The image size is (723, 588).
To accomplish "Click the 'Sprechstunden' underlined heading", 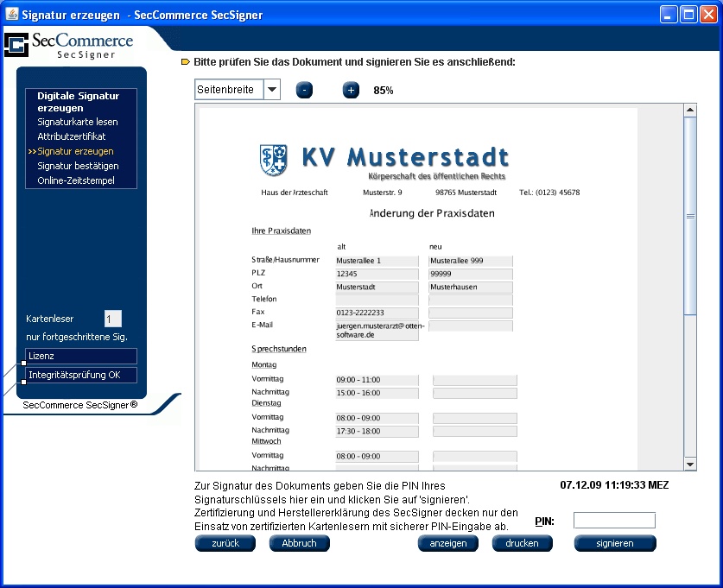I will (x=279, y=349).
